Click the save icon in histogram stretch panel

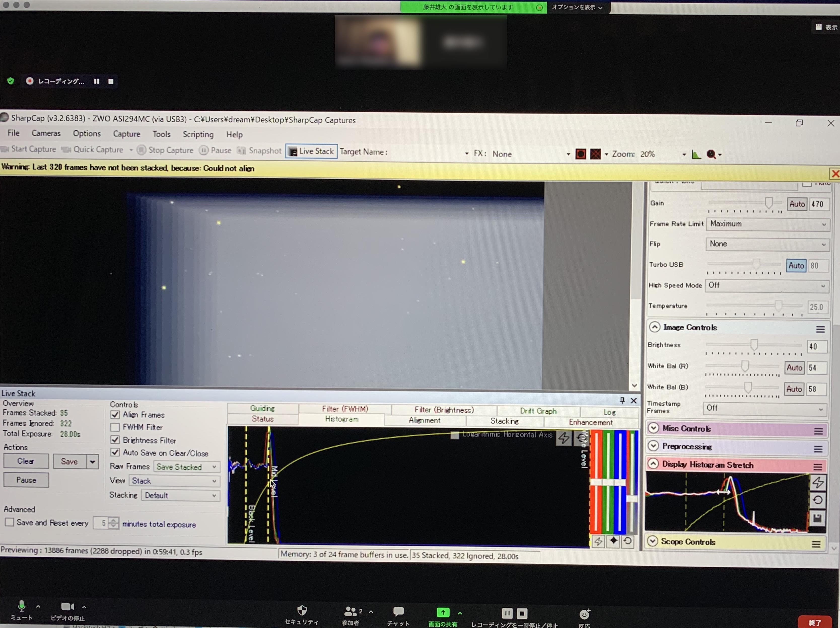(x=818, y=518)
